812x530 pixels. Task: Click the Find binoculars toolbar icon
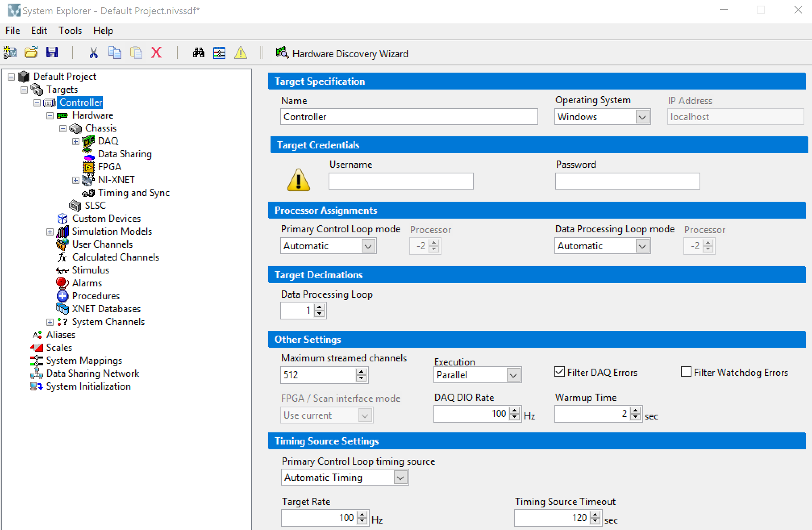pos(198,52)
